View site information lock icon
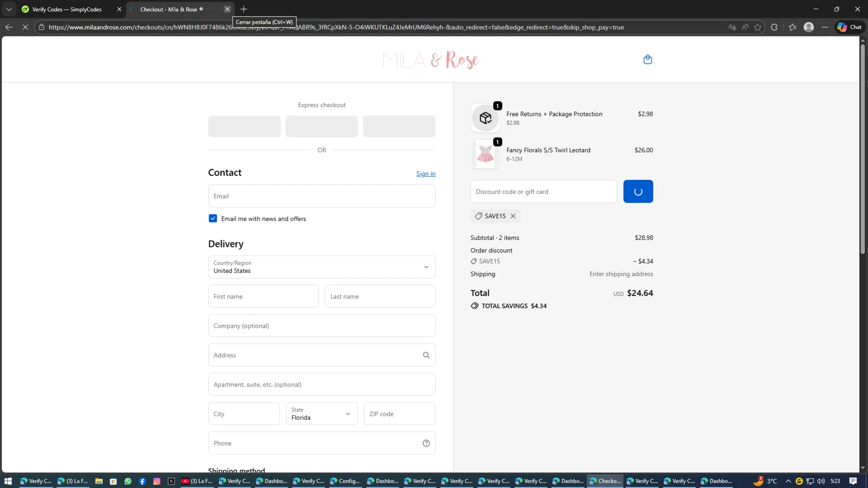 click(42, 27)
